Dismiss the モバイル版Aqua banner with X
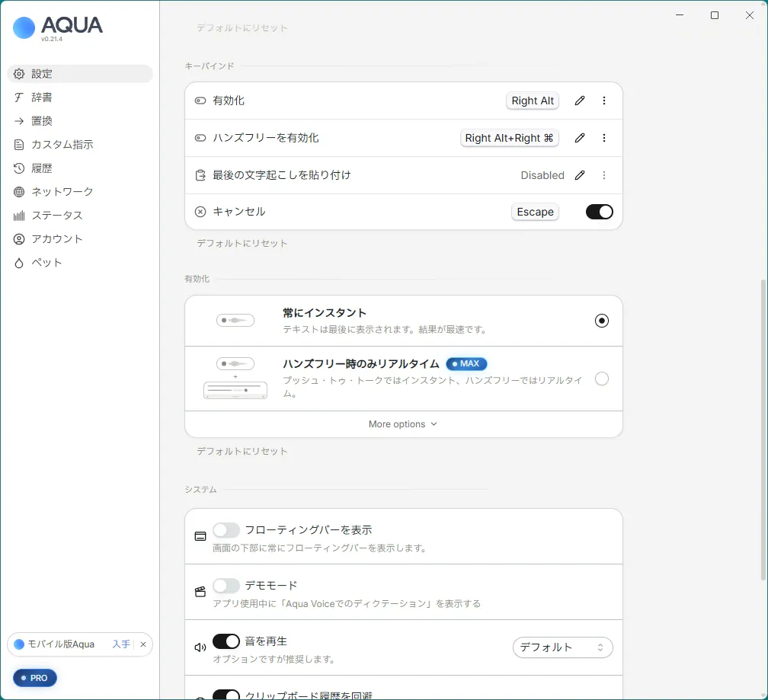768x700 pixels. [x=143, y=644]
